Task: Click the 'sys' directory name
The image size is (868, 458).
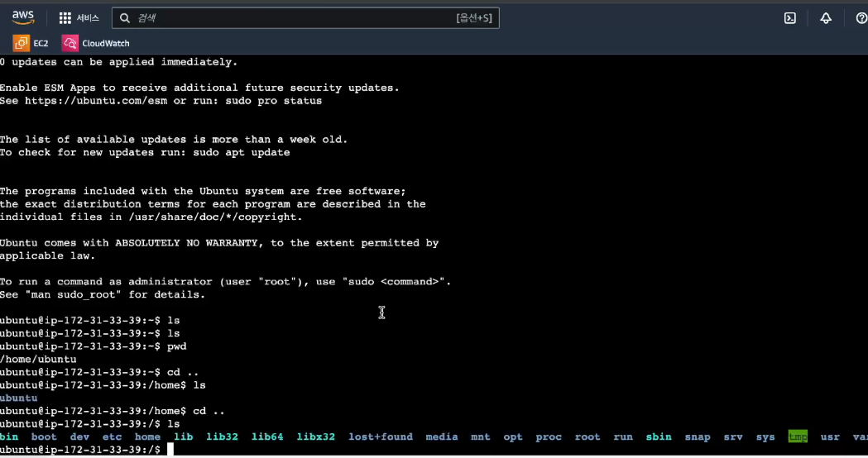Action: [x=765, y=437]
